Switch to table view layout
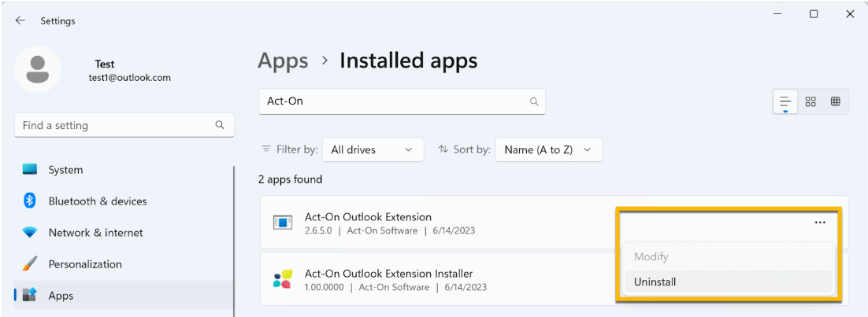The image size is (868, 317). tap(836, 101)
